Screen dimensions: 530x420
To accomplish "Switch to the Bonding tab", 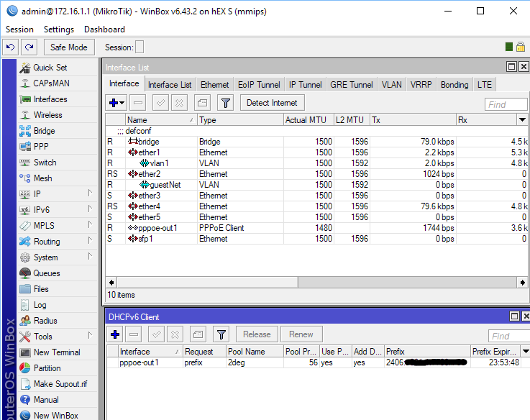I will pos(454,85).
